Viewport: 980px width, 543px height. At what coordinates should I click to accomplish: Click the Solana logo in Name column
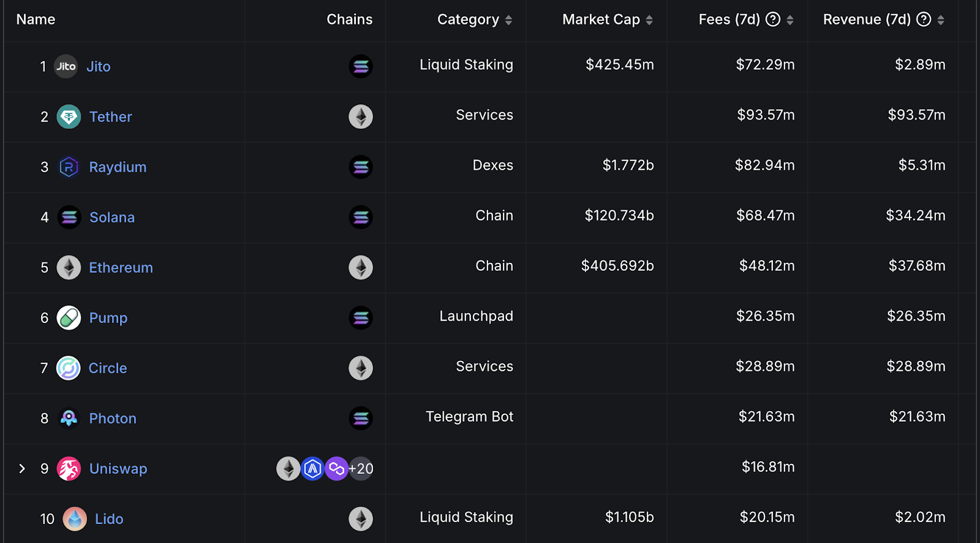tap(69, 217)
